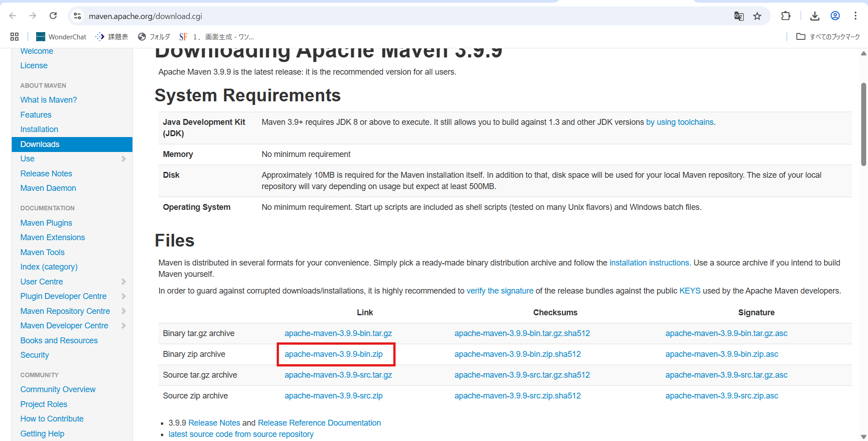Open the browser Downloads icon
The width and height of the screenshot is (868, 441).
tap(815, 16)
